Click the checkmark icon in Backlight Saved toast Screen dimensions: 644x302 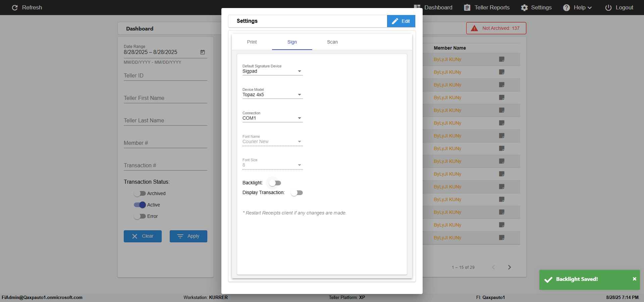[x=548, y=280]
